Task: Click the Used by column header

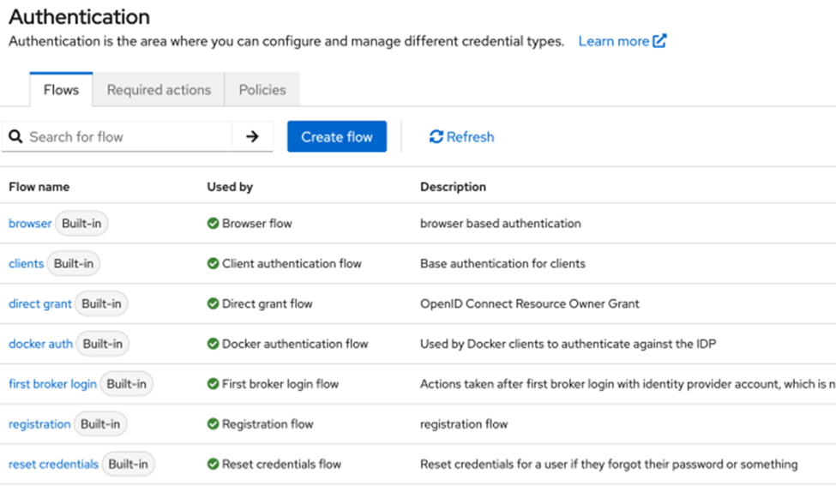Action: click(230, 187)
